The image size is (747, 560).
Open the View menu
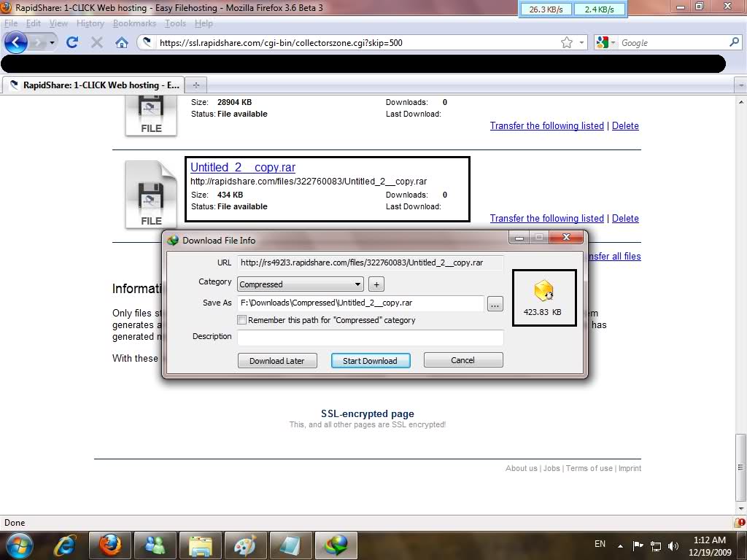click(58, 23)
